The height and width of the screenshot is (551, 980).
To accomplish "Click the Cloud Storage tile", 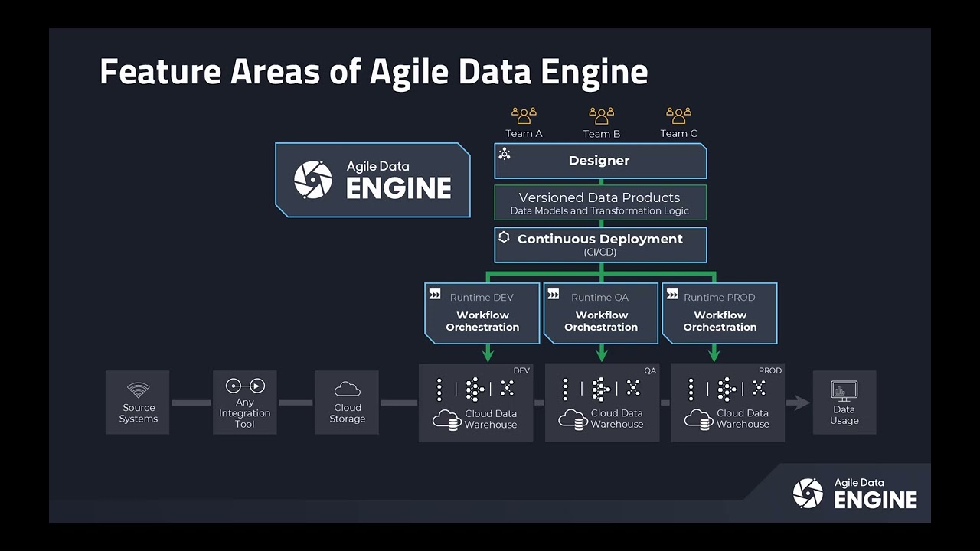I will tap(347, 403).
